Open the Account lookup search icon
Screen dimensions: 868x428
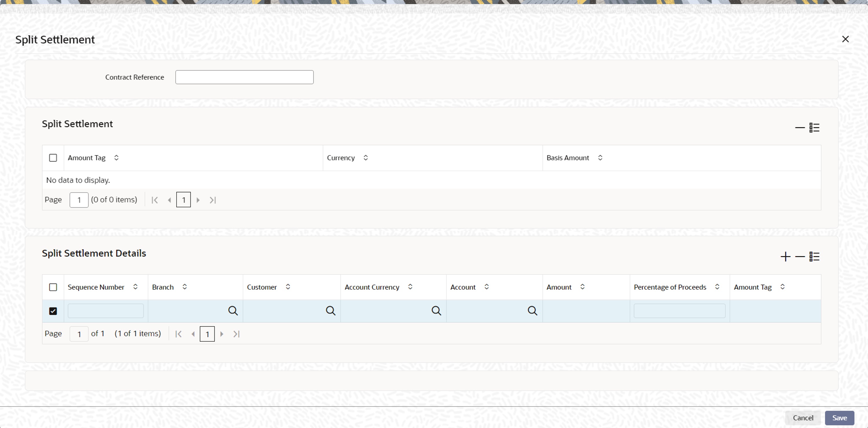(x=532, y=310)
